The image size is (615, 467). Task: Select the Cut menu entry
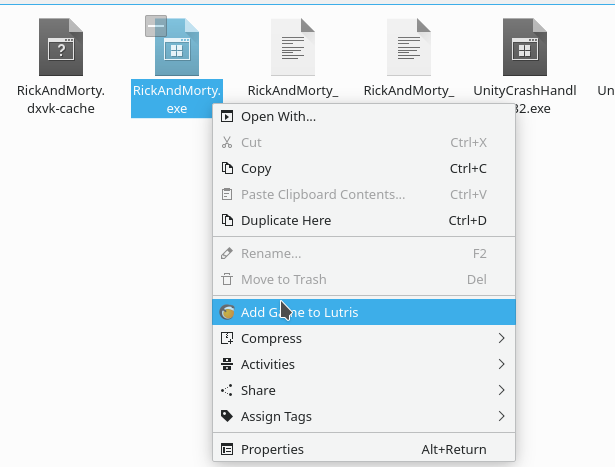(x=364, y=142)
